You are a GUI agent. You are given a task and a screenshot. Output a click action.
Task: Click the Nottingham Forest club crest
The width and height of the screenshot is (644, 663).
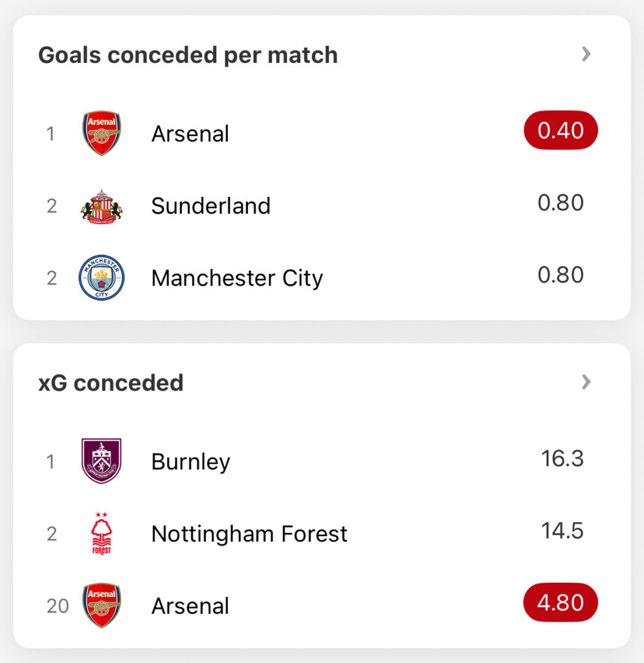tap(102, 534)
